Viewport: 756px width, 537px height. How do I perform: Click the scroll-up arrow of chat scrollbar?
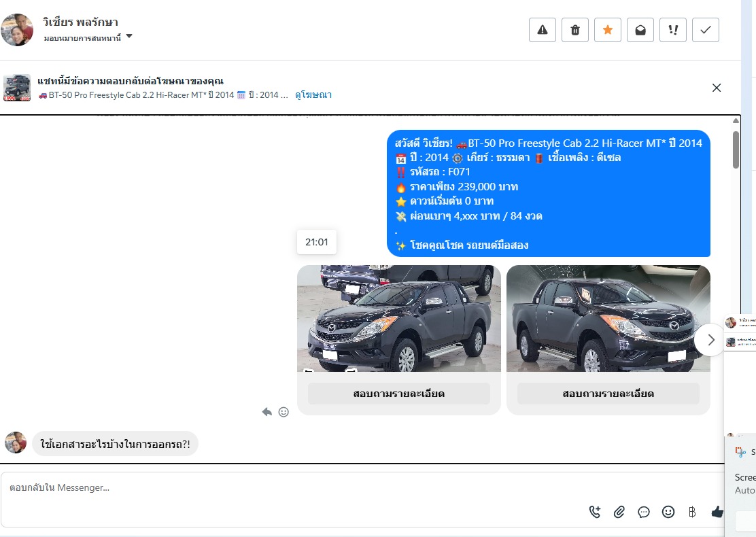pyautogui.click(x=736, y=120)
